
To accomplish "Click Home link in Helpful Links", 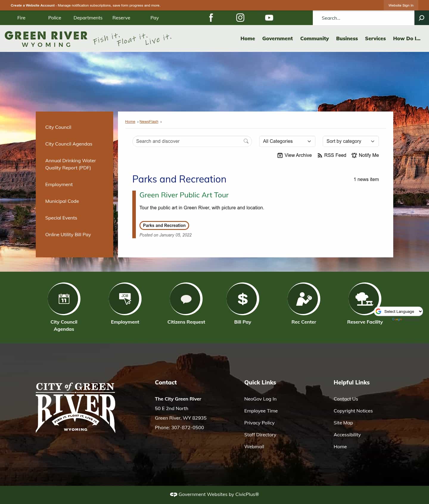I will 340,447.
